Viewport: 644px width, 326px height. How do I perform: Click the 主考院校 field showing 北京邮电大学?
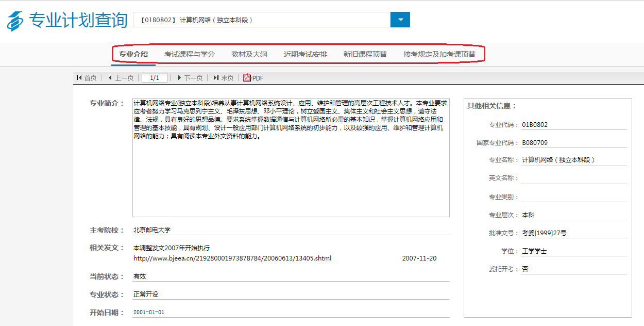click(x=291, y=230)
